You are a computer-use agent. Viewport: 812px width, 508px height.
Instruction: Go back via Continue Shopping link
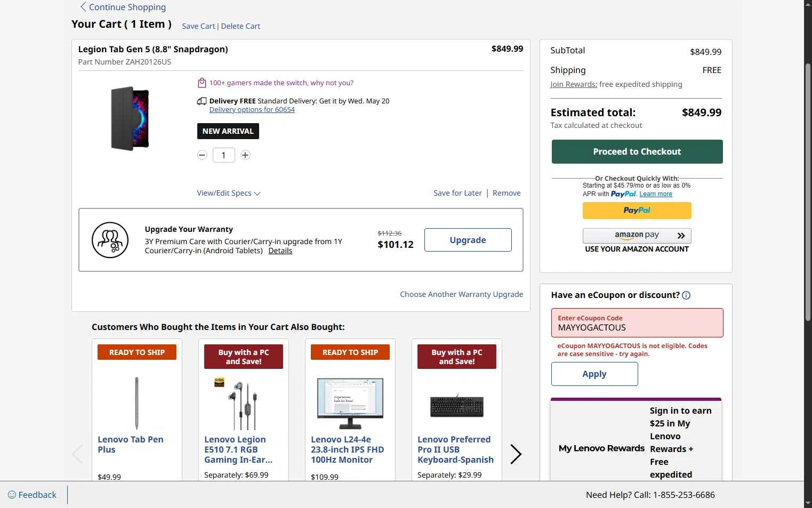coord(123,7)
